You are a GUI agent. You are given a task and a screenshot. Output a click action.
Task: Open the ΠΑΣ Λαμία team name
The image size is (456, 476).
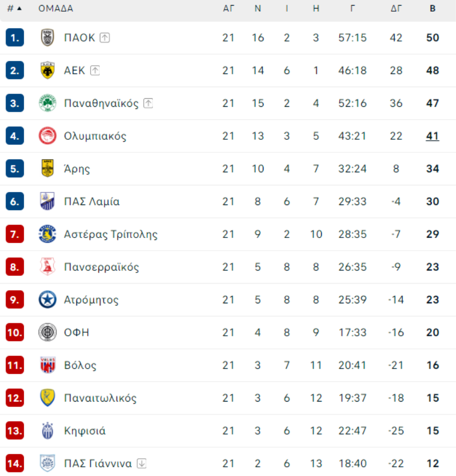92,202
